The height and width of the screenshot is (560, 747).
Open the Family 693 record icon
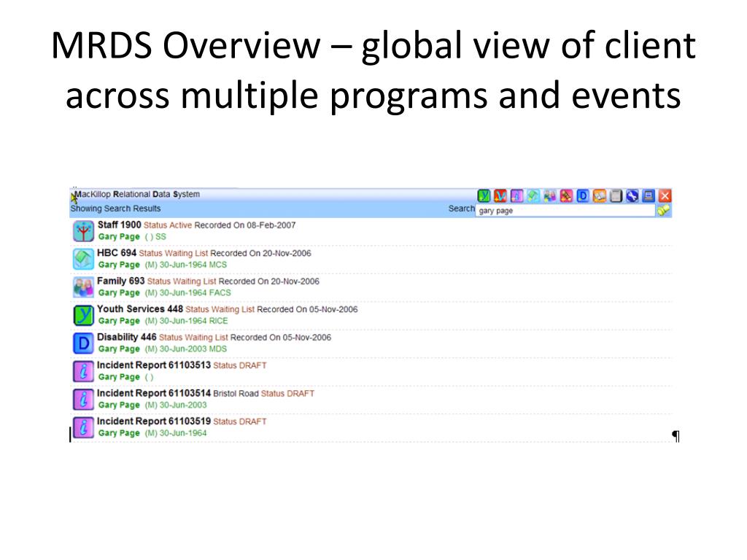83,287
